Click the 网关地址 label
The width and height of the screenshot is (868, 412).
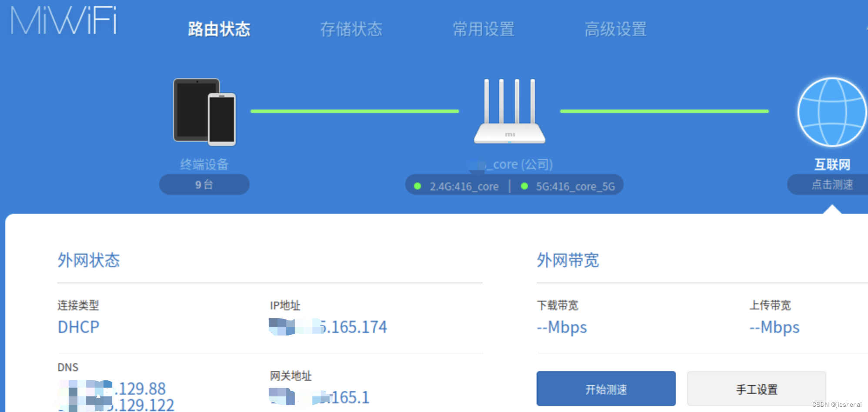pyautogui.click(x=291, y=375)
